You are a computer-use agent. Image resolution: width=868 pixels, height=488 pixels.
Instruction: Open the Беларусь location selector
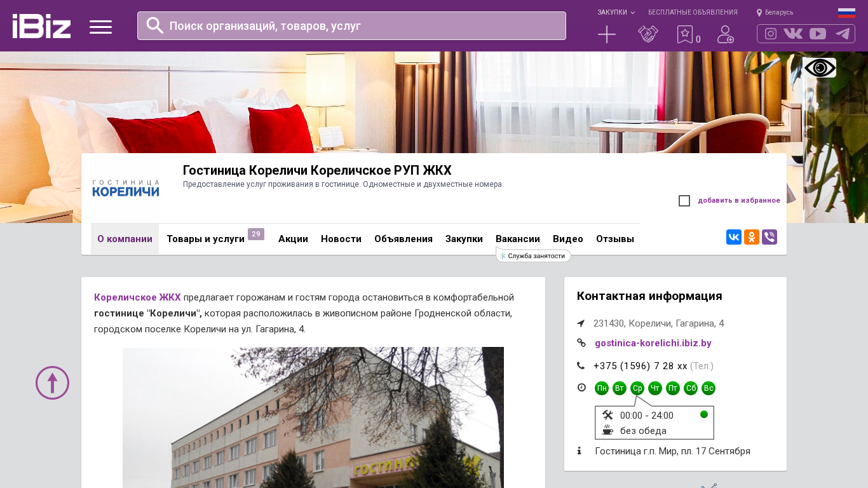[775, 13]
